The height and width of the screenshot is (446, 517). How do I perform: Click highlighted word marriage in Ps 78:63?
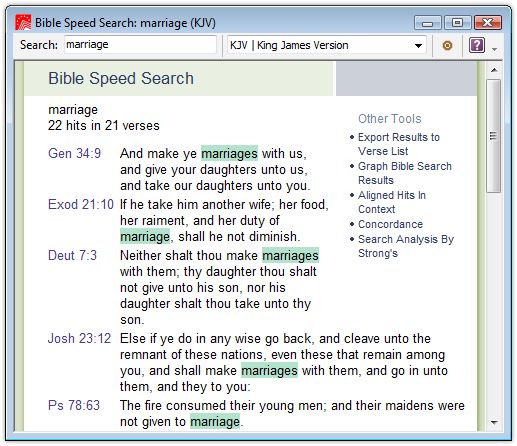click(x=215, y=421)
